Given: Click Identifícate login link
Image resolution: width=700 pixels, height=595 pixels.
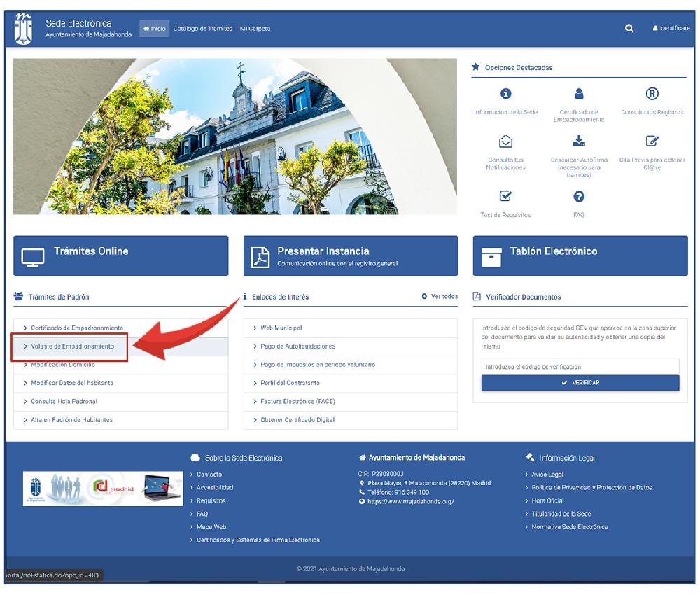Looking at the screenshot, I should (671, 29).
